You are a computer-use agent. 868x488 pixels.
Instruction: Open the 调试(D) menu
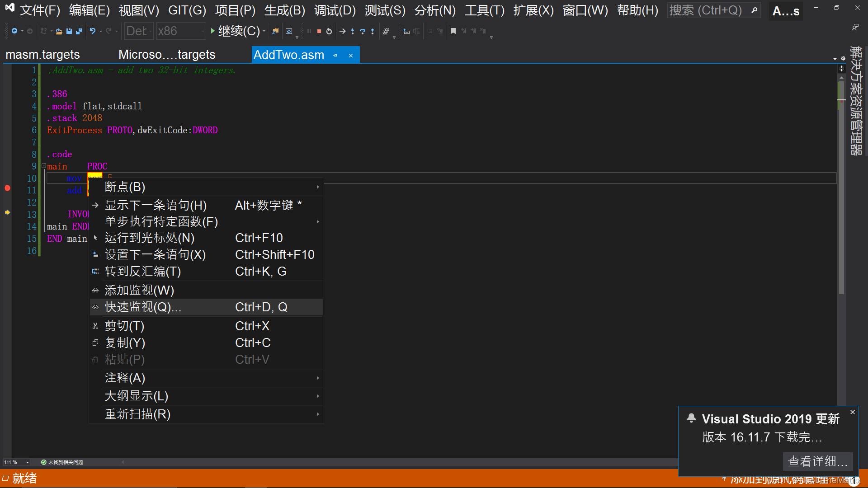tap(335, 10)
